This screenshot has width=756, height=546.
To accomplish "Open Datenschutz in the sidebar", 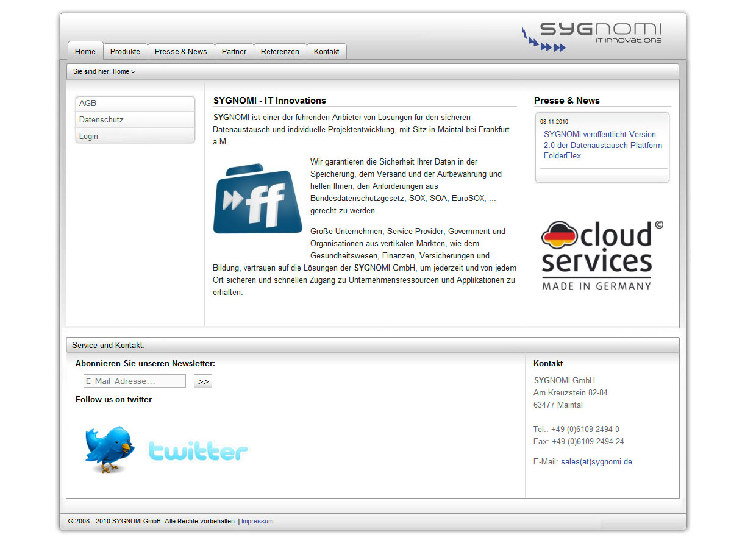I will click(135, 120).
